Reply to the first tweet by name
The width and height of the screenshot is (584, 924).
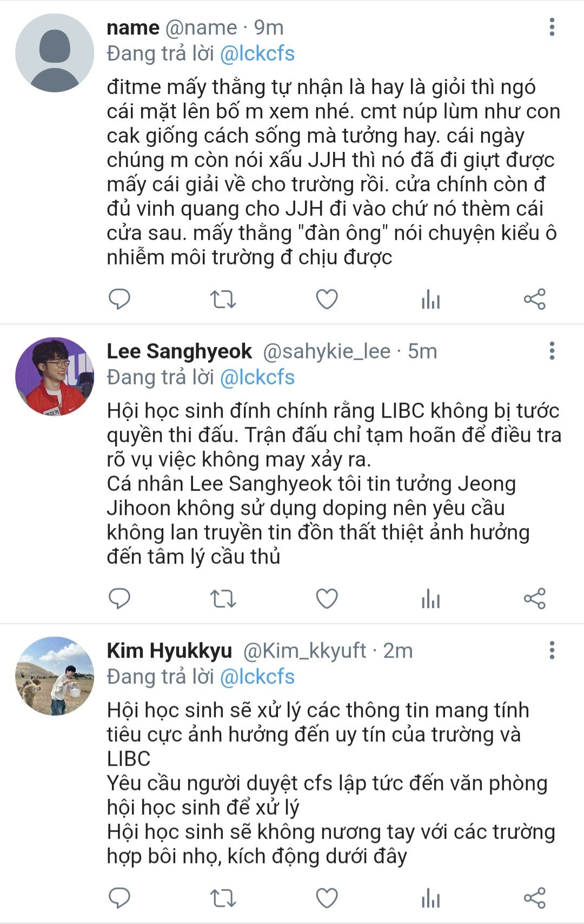[x=120, y=299]
